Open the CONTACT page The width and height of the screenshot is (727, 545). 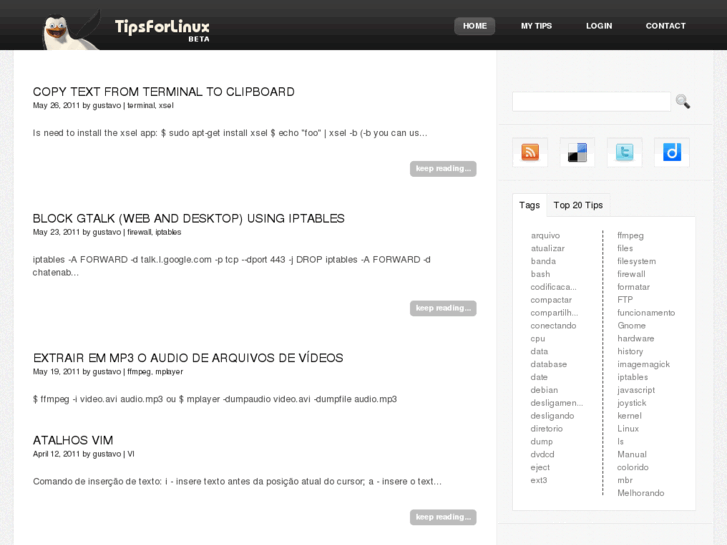665,26
